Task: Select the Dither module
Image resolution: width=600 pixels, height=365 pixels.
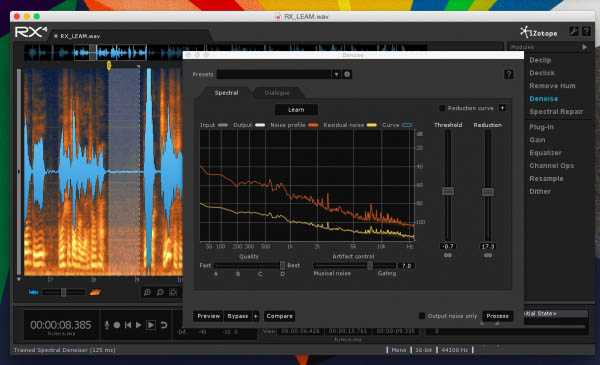Action: tap(540, 191)
